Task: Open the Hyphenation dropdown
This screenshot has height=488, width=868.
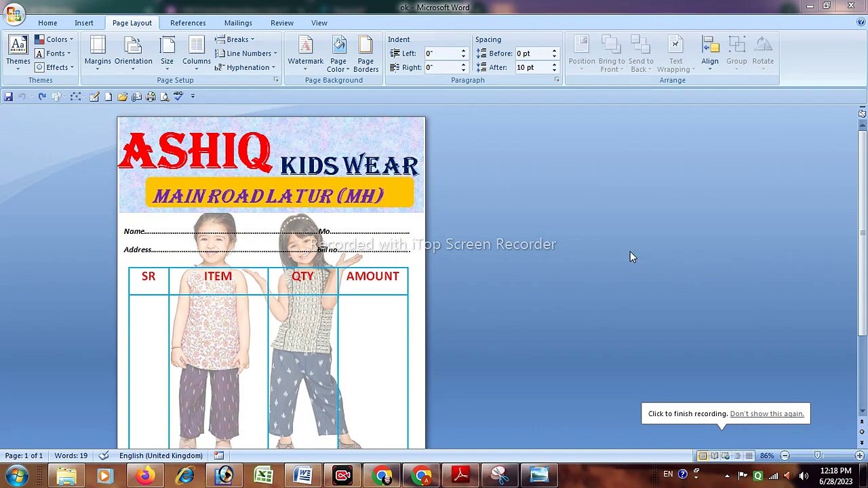Action: click(x=245, y=67)
